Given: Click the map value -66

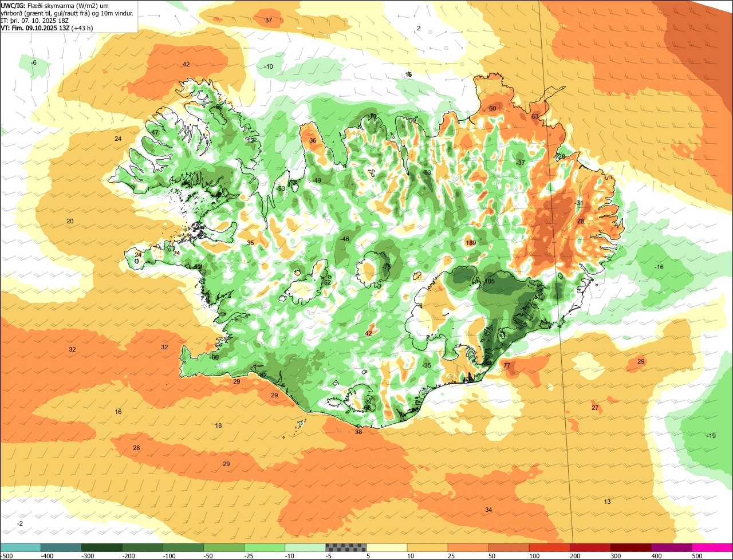Looking at the screenshot, I should tap(214, 358).
